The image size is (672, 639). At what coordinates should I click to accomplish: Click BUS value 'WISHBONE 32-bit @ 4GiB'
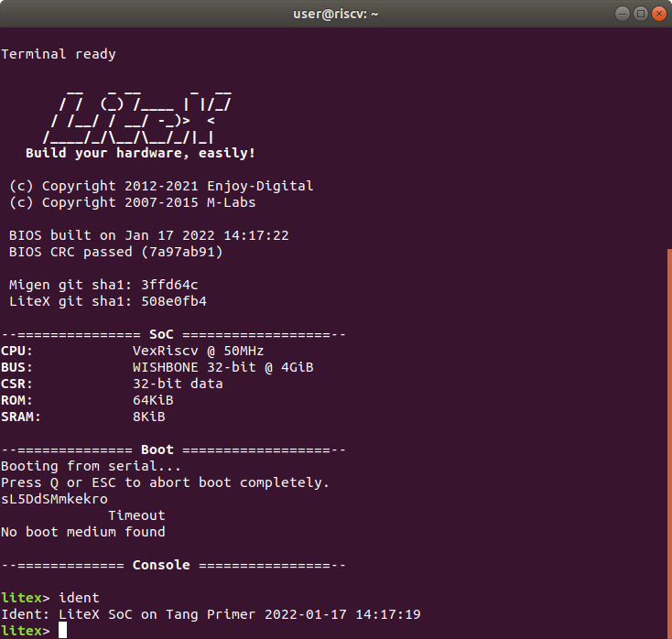point(222,367)
